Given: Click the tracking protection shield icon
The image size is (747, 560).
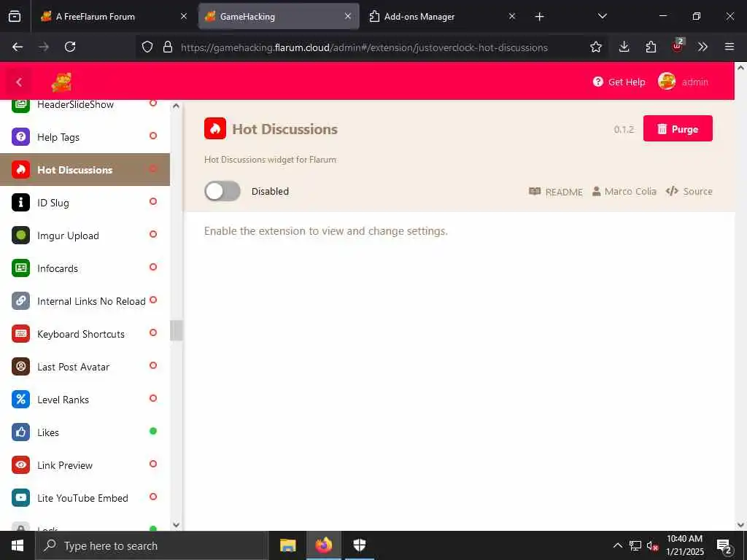Looking at the screenshot, I should (147, 47).
